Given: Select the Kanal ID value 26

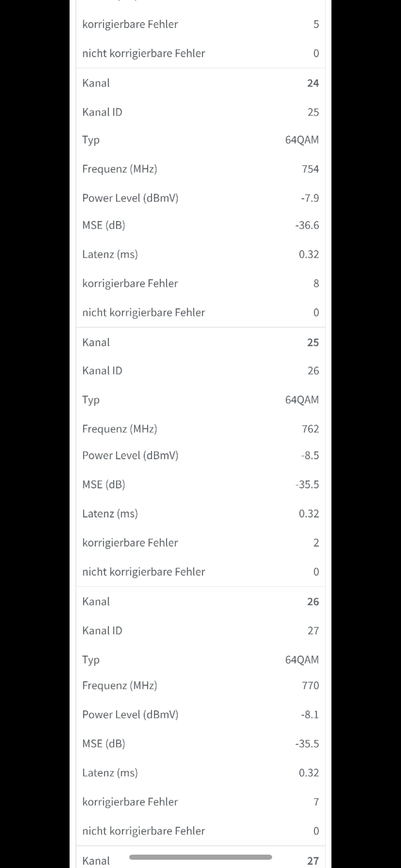Looking at the screenshot, I should click(313, 371).
